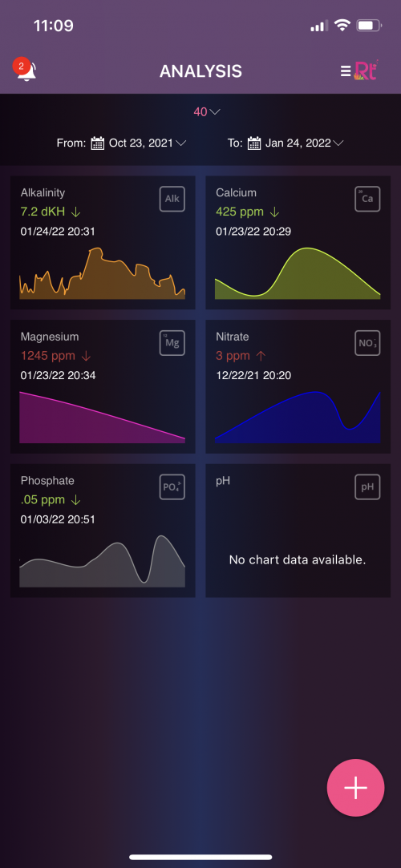
Task: Open notifications bell with red badge
Action: pyautogui.click(x=25, y=71)
